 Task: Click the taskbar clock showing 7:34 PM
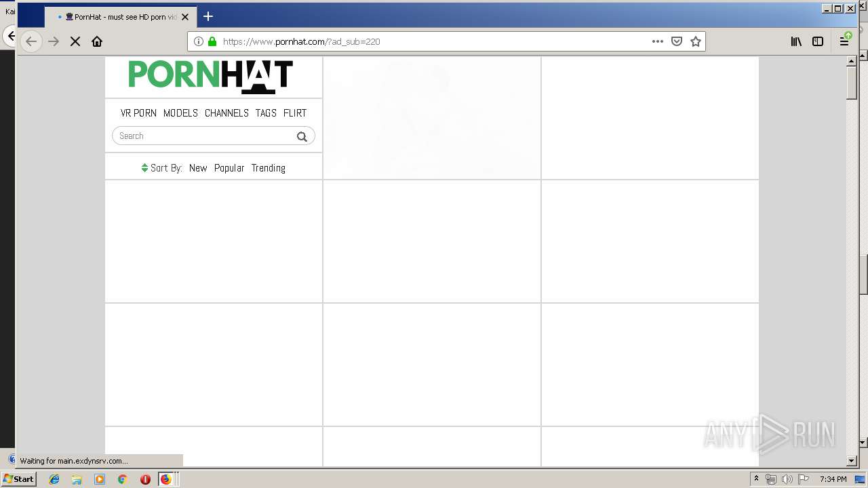833,479
